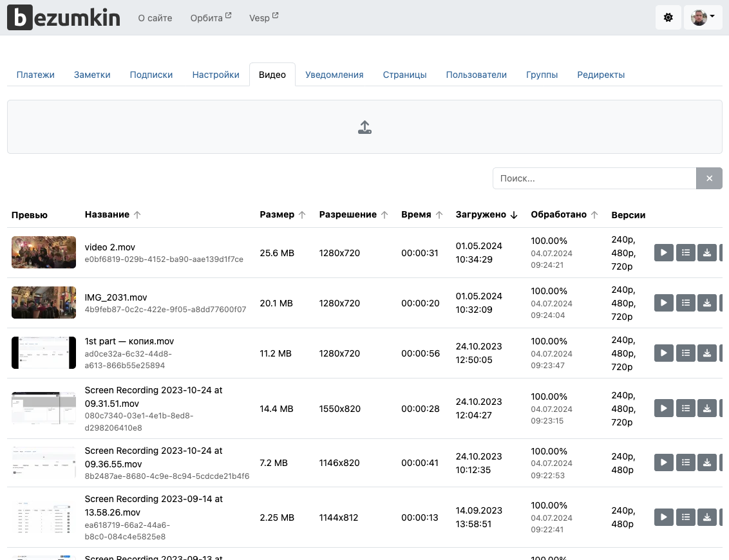Download Screen Recording 2023-10-24 at 09.36.55.mov

pos(707,462)
